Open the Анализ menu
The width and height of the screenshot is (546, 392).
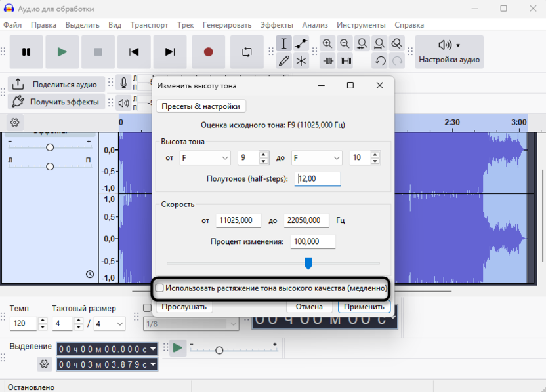[315, 25]
